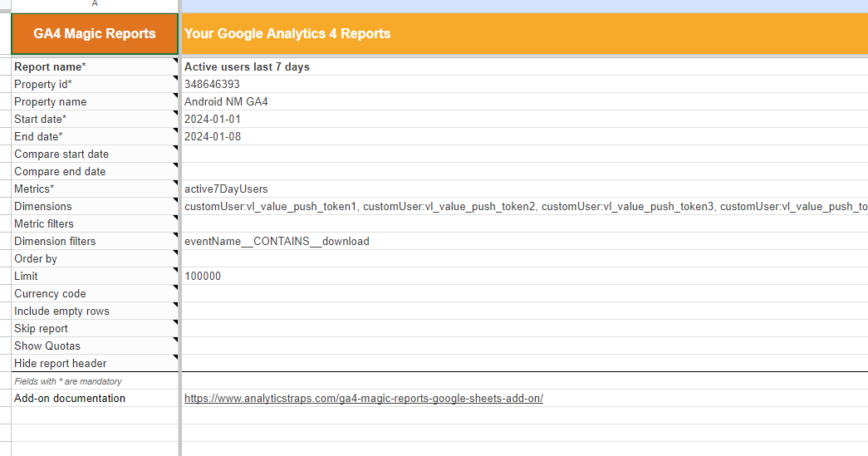
Task: Select the Active users last 7 days cell
Action: tap(525, 67)
